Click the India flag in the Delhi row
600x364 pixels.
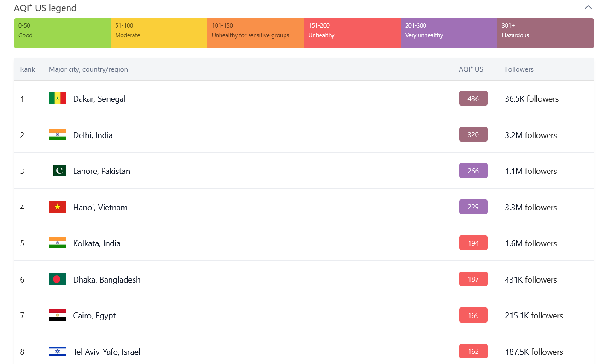point(58,135)
